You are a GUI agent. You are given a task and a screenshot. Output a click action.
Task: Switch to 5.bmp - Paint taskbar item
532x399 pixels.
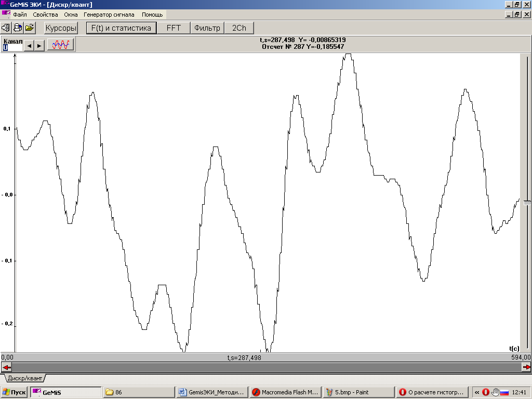(x=359, y=392)
